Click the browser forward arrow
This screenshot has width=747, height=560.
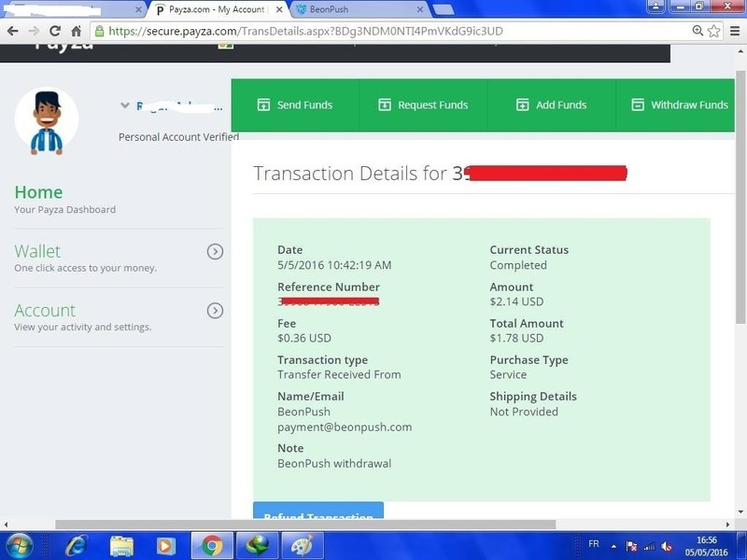coord(34,32)
